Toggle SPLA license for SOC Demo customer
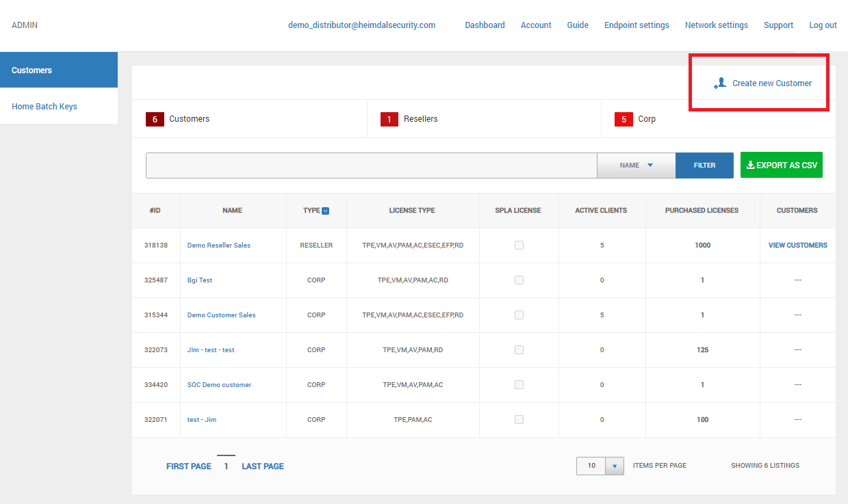 tap(519, 384)
